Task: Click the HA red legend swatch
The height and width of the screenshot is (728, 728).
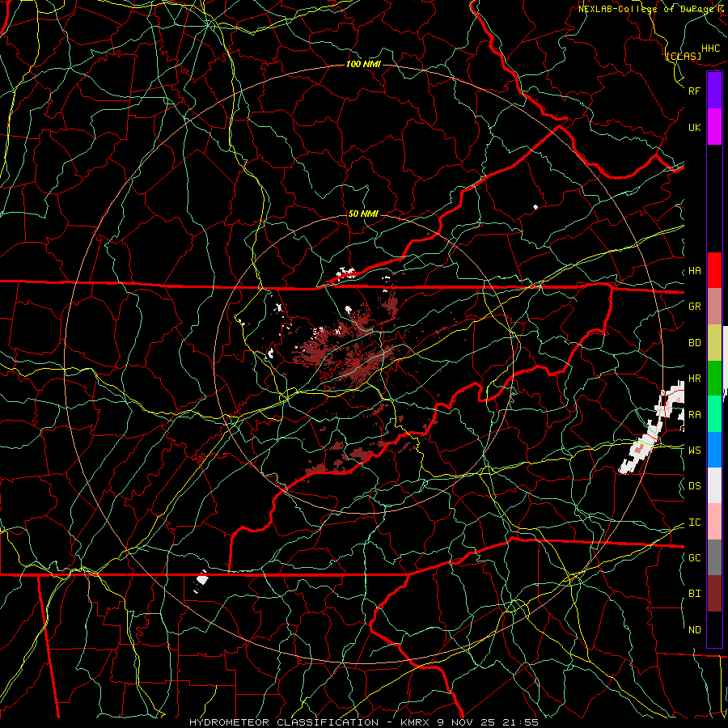Action: click(x=714, y=270)
